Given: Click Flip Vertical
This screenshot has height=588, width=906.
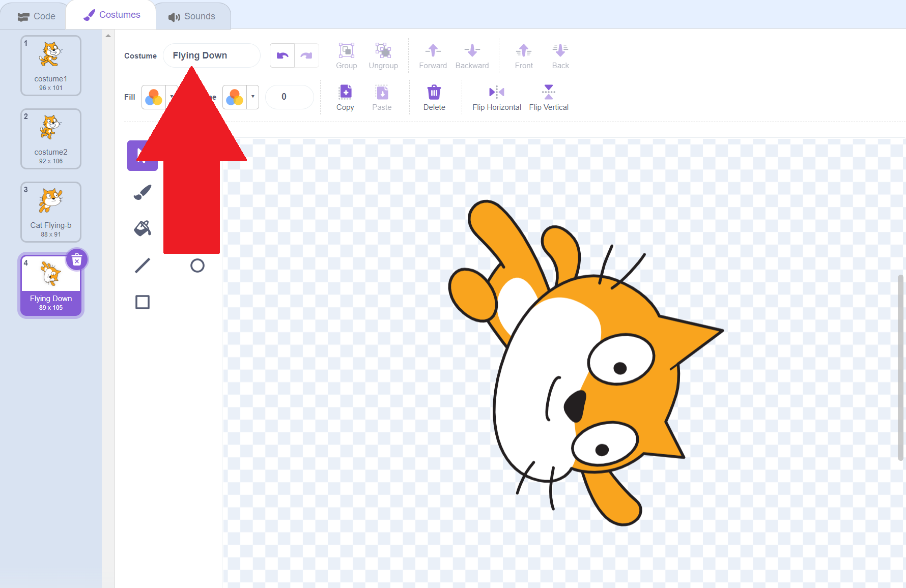Looking at the screenshot, I should 549,98.
